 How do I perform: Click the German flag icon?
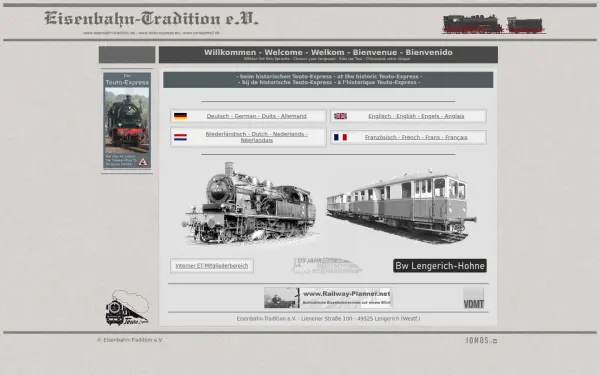click(180, 116)
